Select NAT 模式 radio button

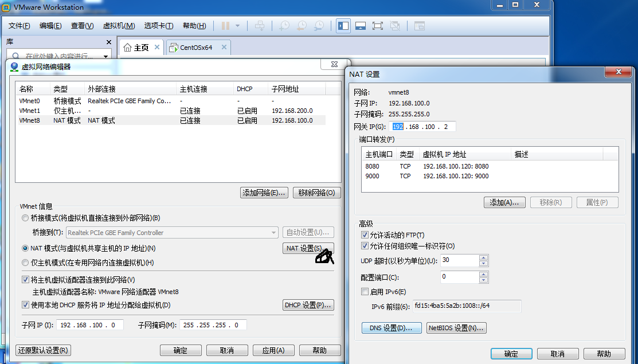pos(25,248)
